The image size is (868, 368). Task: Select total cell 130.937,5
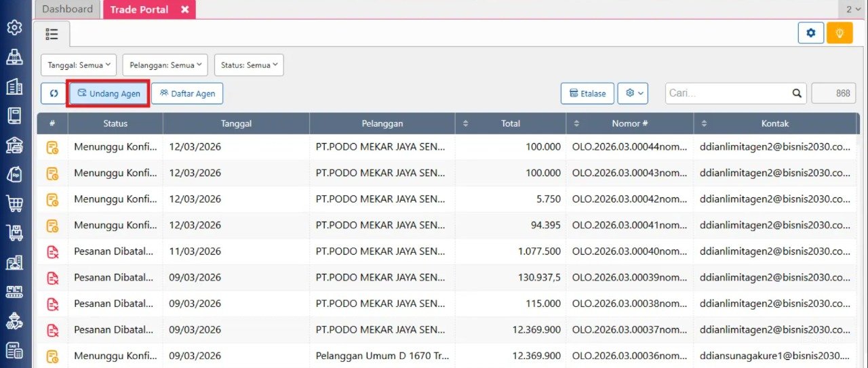tap(511, 277)
